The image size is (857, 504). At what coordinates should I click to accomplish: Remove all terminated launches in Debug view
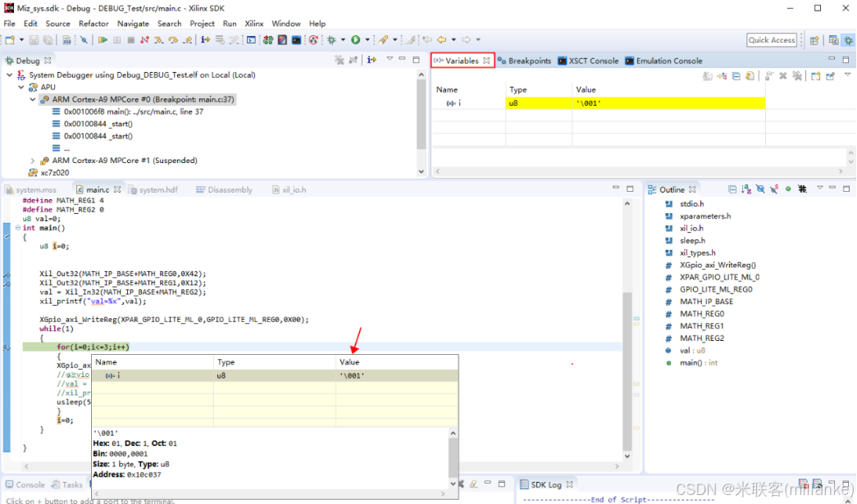click(x=340, y=58)
